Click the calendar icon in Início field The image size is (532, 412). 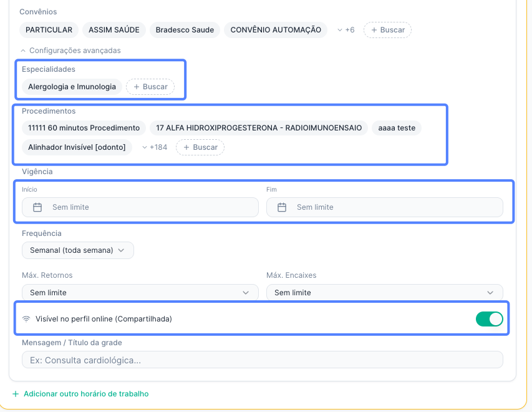click(x=37, y=207)
